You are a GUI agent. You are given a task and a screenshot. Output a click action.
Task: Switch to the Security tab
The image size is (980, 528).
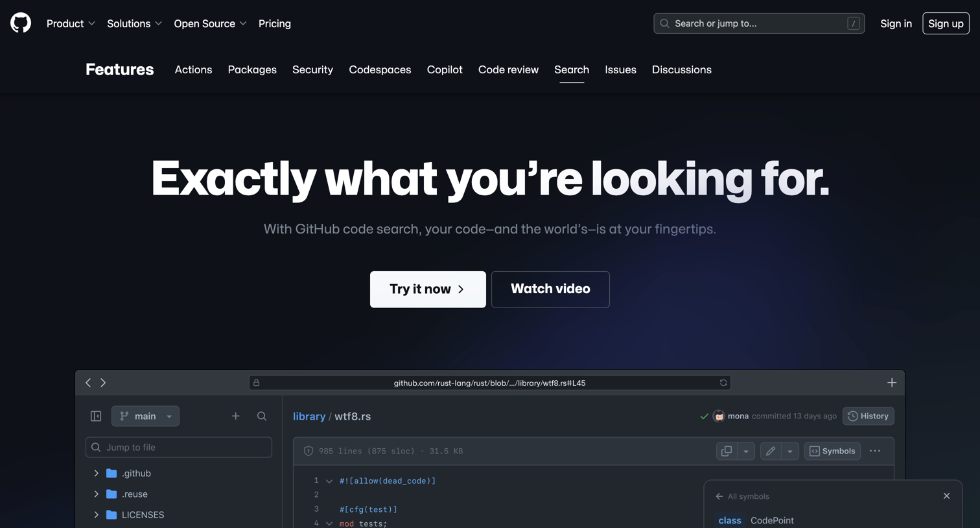pyautogui.click(x=312, y=69)
